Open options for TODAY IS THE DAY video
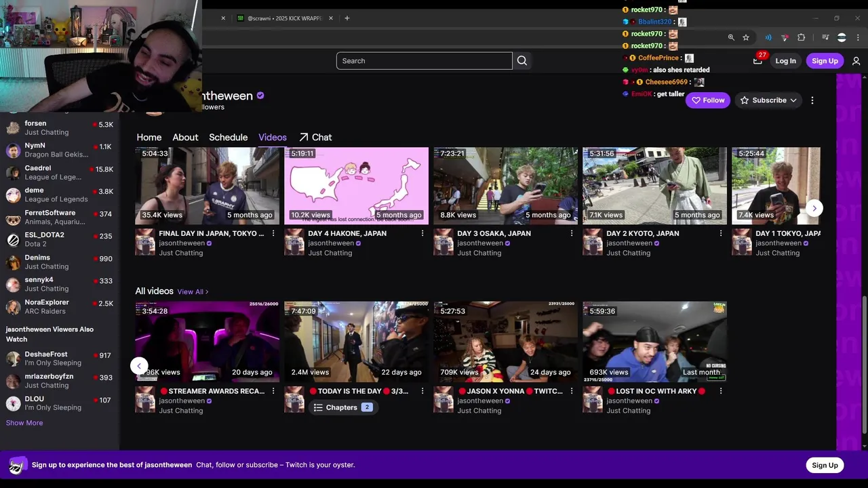This screenshot has height=488, width=868. tap(422, 391)
